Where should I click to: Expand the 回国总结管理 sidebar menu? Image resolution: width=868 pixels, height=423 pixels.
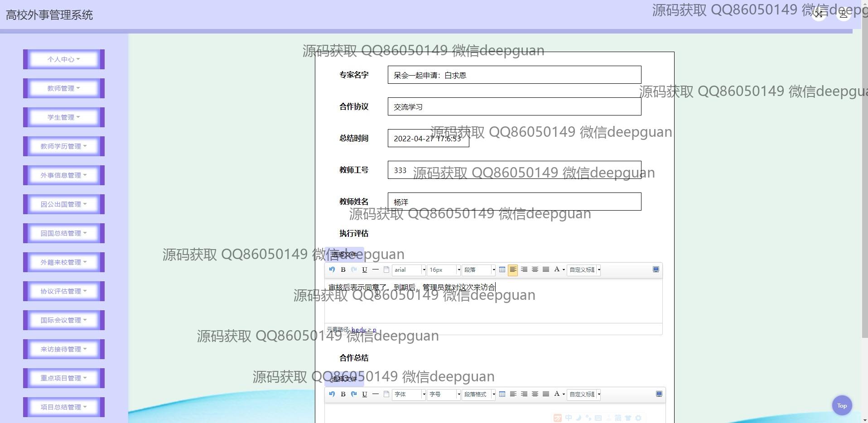(64, 233)
